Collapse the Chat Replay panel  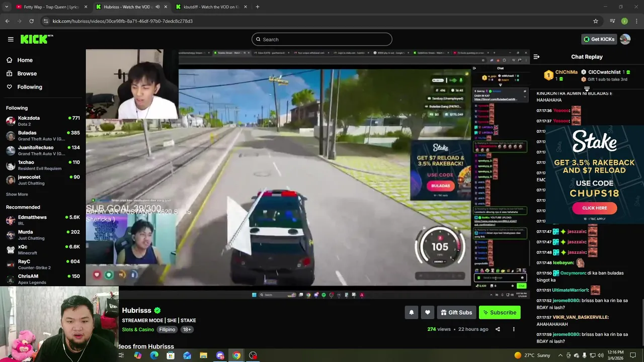[x=536, y=57]
